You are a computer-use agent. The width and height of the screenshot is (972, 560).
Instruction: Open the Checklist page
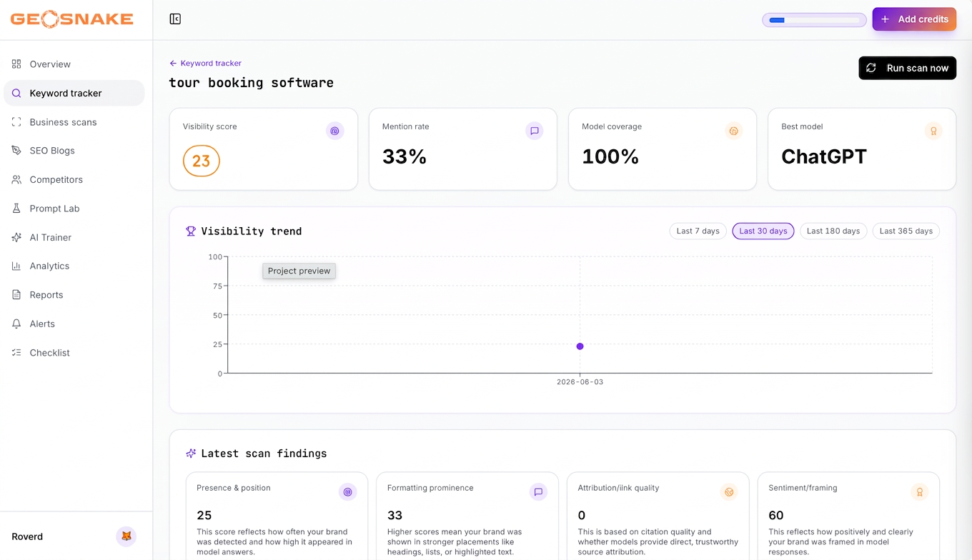click(x=74, y=353)
